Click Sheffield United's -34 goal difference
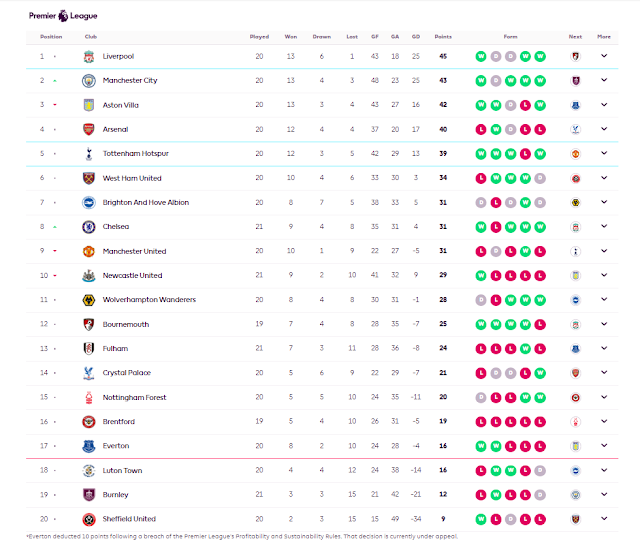The height and width of the screenshot is (541, 640). (x=416, y=519)
